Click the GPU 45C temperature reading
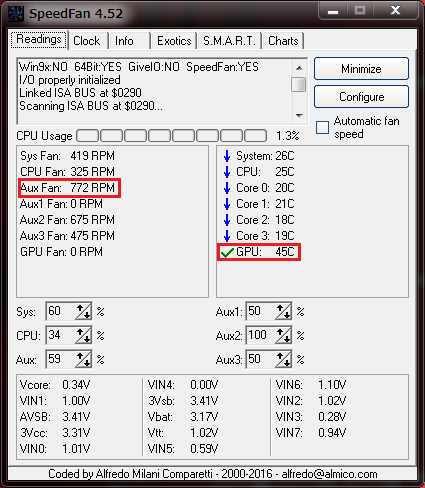The image size is (425, 488). (x=265, y=252)
